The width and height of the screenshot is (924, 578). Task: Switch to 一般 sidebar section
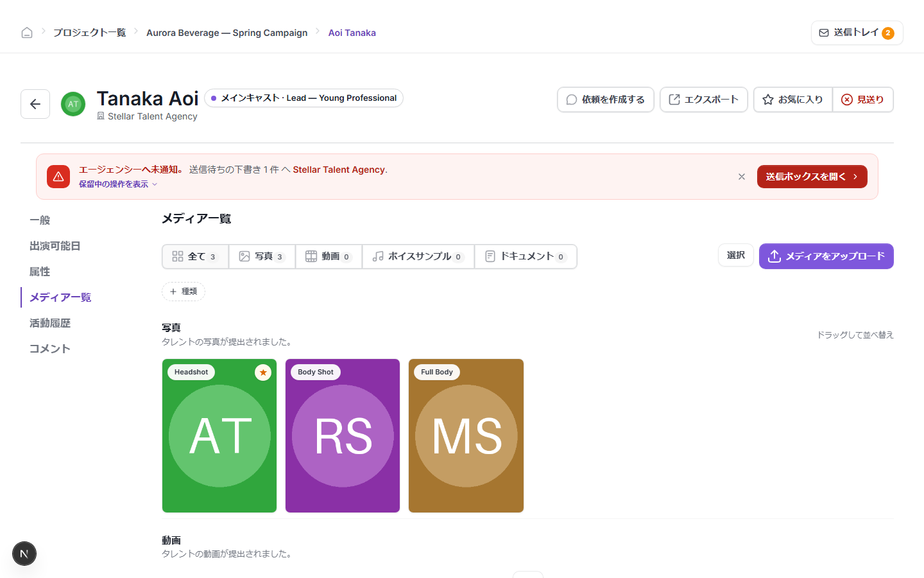tap(40, 220)
